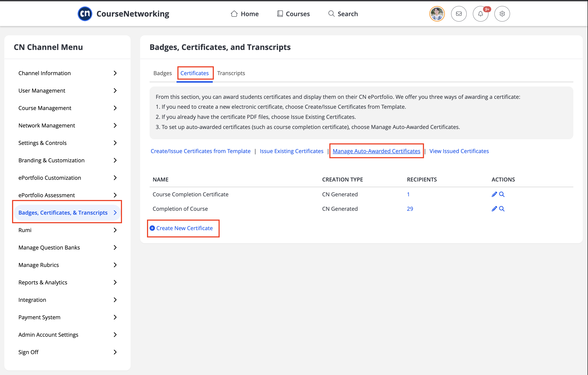
Task: Select the Certificates tab
Action: [x=194, y=73]
